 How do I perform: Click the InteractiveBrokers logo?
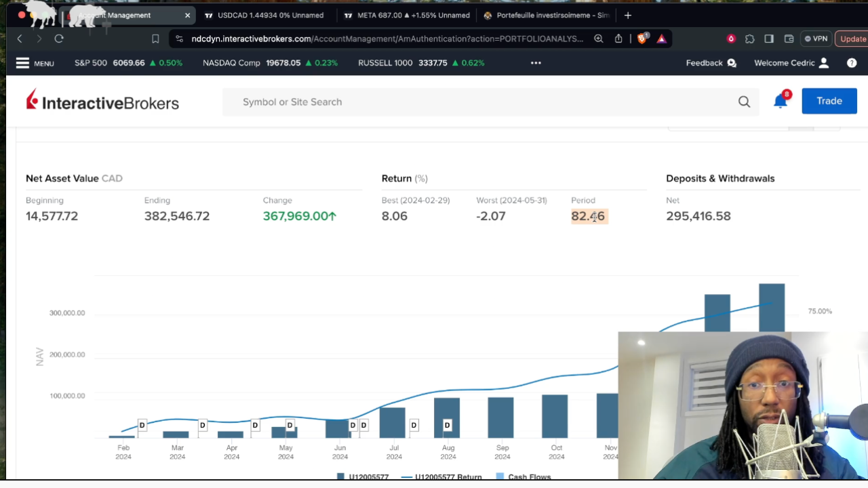[x=102, y=100]
